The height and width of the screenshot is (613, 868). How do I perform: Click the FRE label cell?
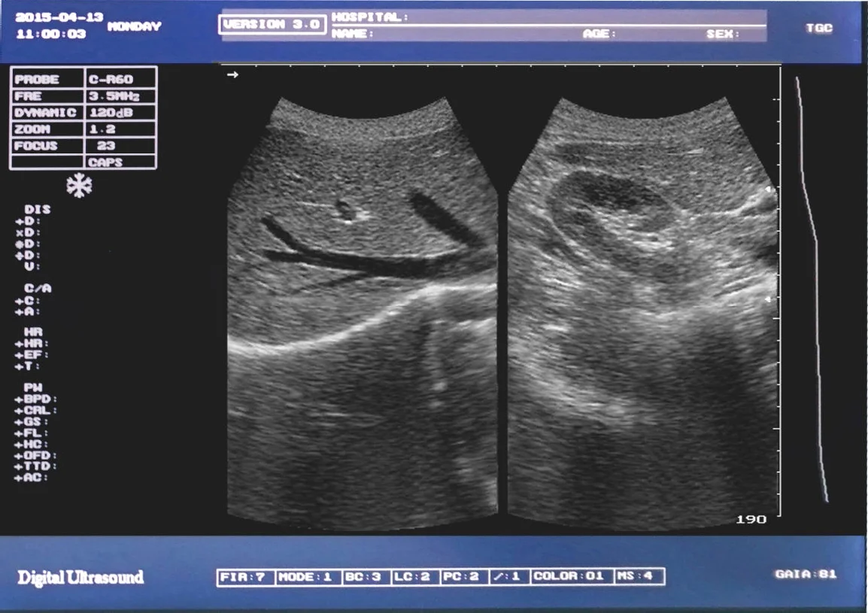coord(47,96)
